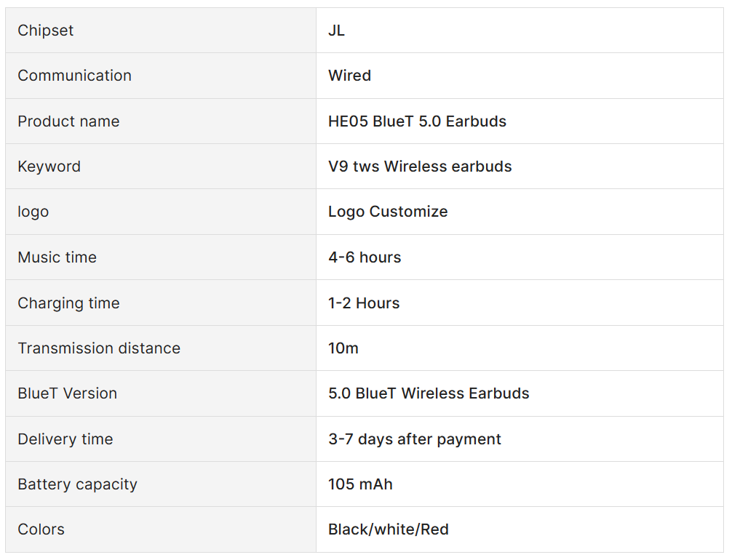Click the Keyword row label

pos(49,167)
